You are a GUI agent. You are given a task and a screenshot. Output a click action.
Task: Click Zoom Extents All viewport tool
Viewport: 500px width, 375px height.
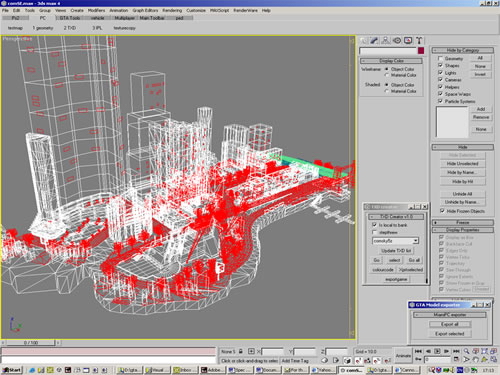pos(493,351)
